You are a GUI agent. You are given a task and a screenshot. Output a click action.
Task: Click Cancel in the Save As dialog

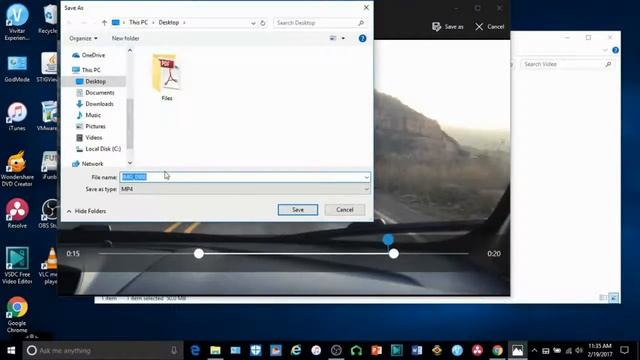(344, 209)
